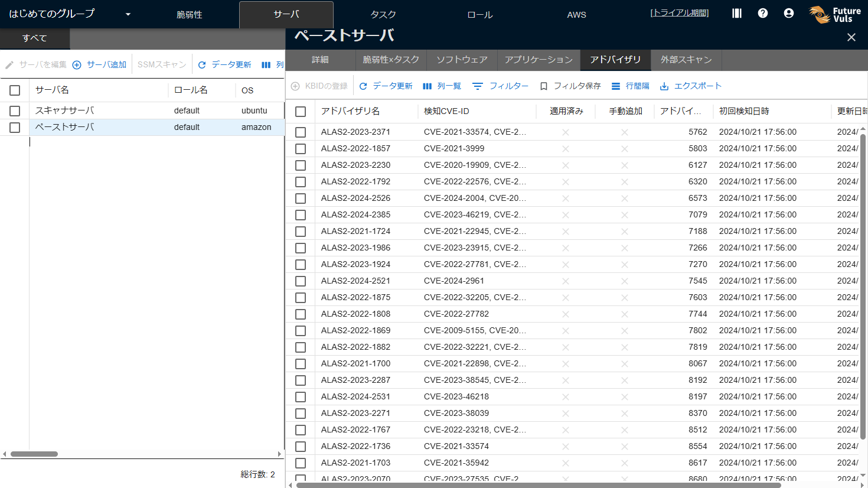Image resolution: width=868 pixels, height=488 pixels.
Task: Click CVE-2023-46218 cell
Action: [456, 396]
